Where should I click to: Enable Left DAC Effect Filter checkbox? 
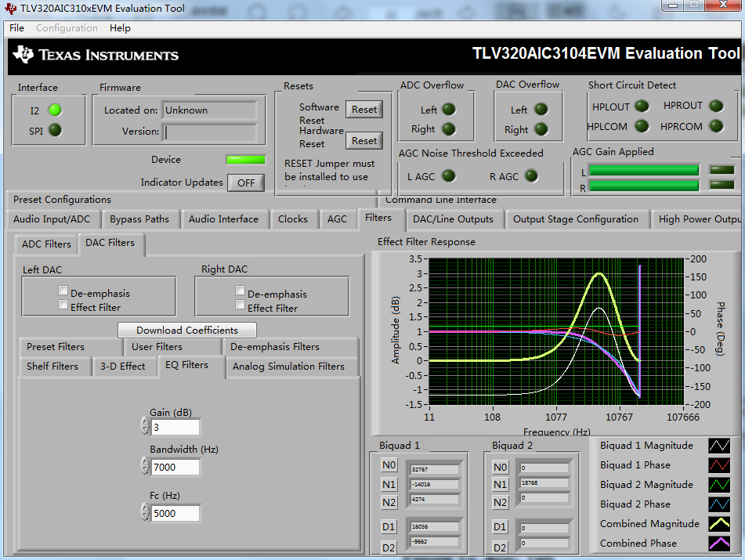(x=63, y=305)
